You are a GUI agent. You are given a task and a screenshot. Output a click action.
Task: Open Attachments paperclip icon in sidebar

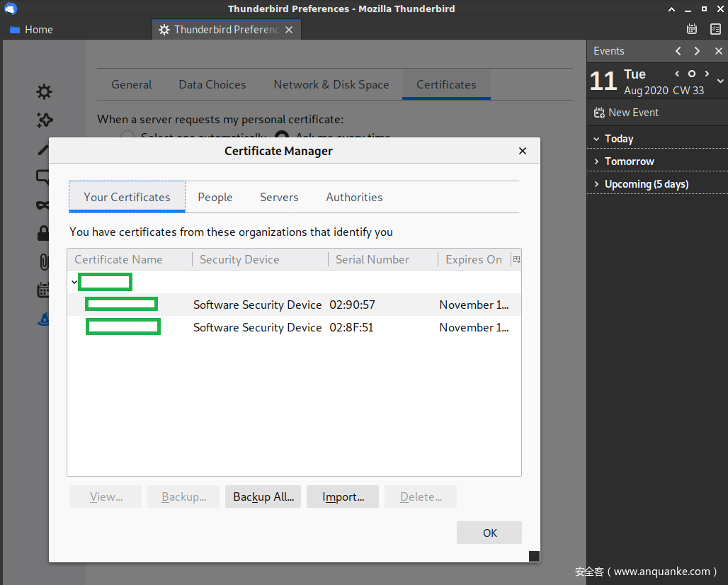point(44,262)
